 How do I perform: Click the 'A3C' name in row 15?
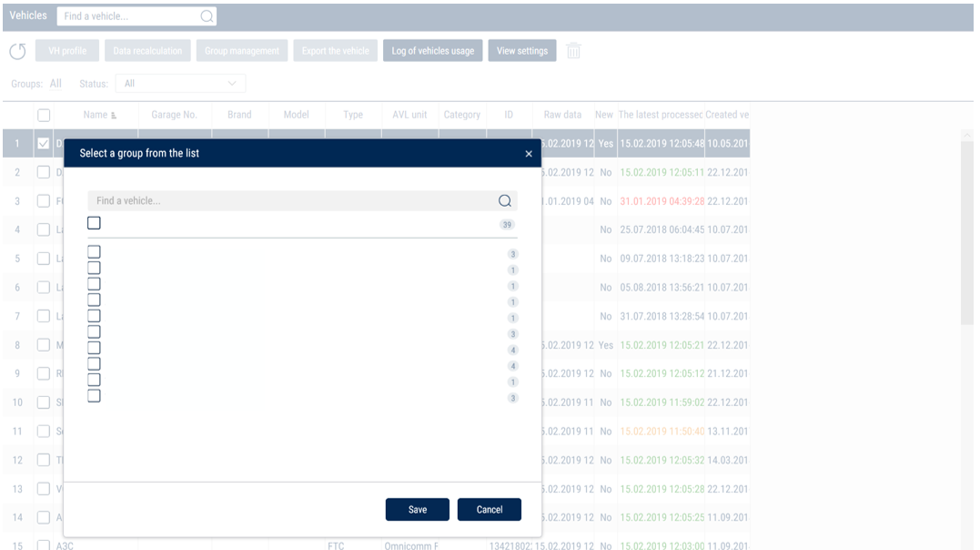point(65,545)
